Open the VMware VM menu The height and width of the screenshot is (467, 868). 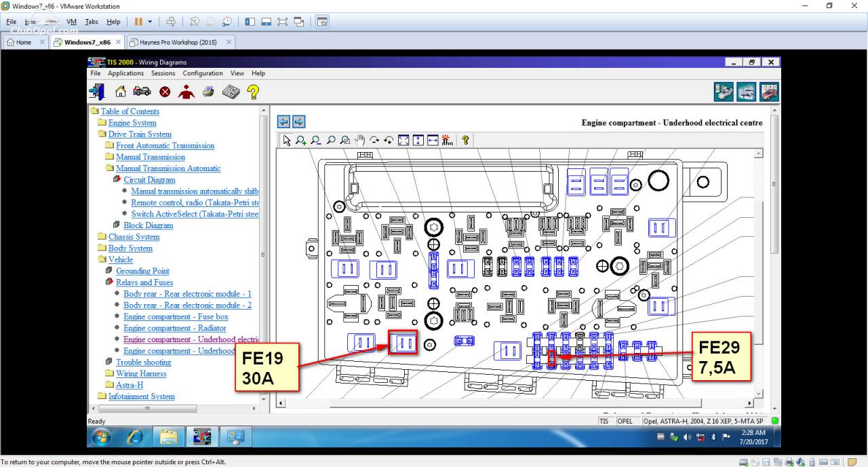point(71,22)
